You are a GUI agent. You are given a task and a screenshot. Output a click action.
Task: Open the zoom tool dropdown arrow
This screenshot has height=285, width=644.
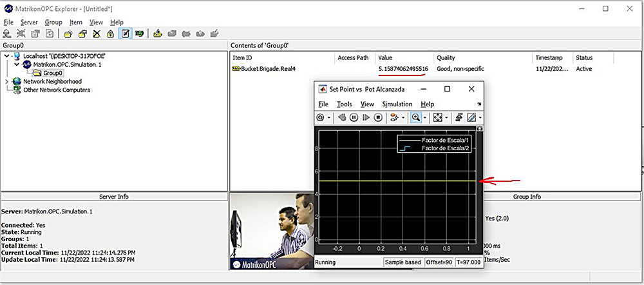coord(424,117)
